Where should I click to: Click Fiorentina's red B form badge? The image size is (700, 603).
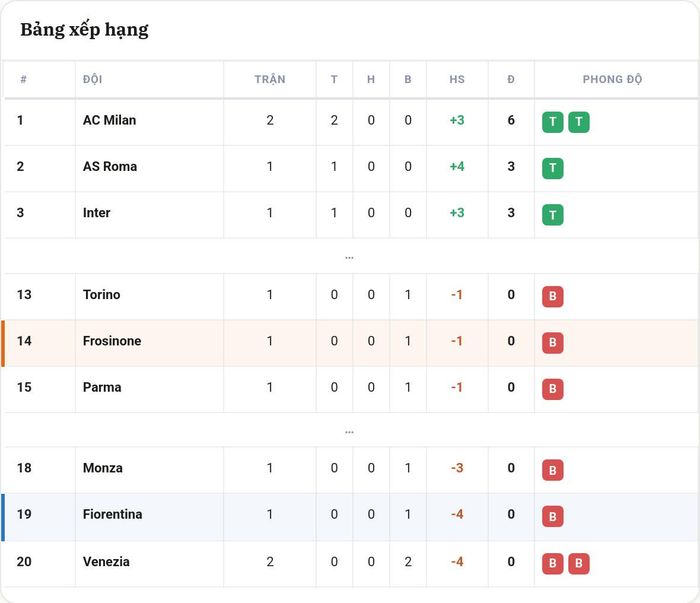pyautogui.click(x=553, y=516)
